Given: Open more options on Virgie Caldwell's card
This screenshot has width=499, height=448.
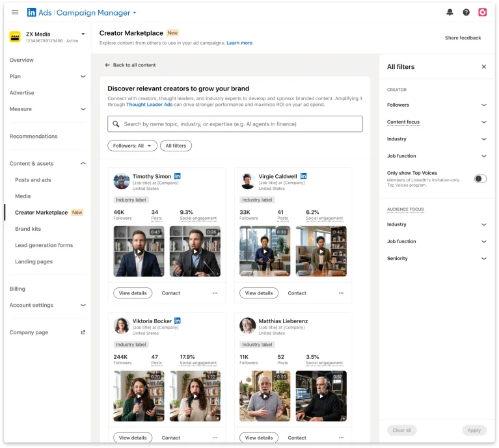Looking at the screenshot, I should 341,293.
